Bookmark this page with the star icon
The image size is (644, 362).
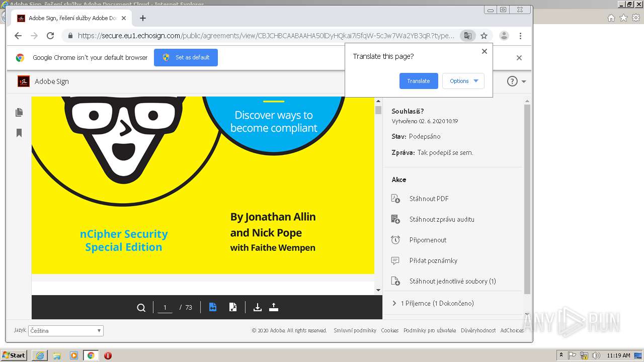(x=484, y=36)
